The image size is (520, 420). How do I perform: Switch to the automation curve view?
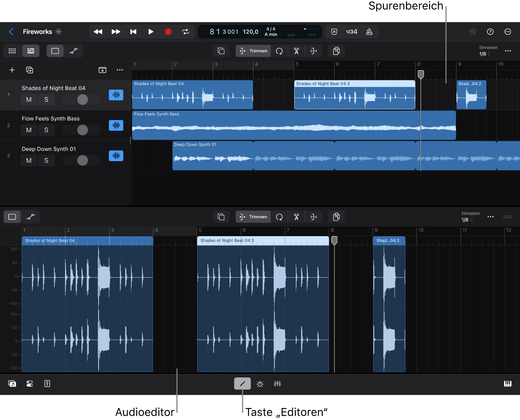(73, 51)
